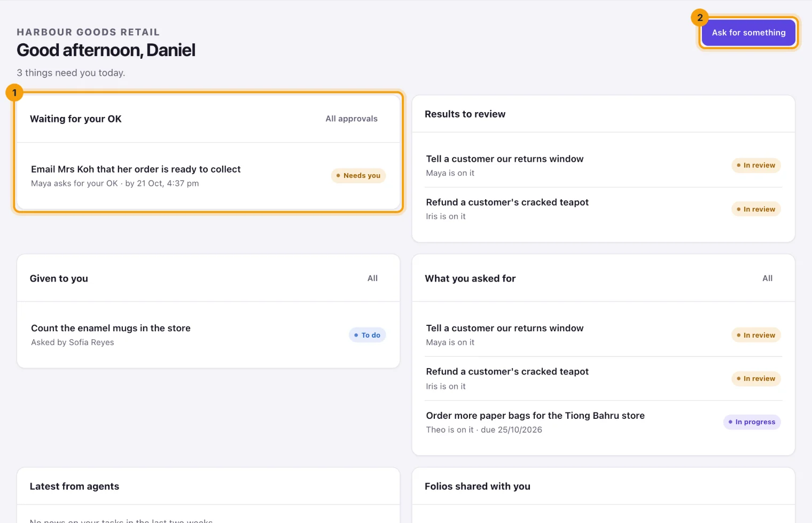Open the All approvals link
Image resolution: width=812 pixels, height=523 pixels.
point(352,119)
